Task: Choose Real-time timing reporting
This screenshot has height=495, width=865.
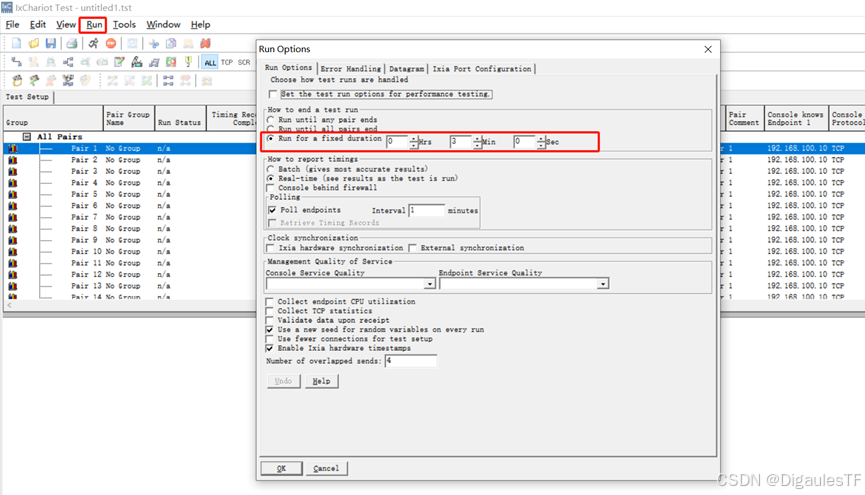Action: (x=270, y=179)
